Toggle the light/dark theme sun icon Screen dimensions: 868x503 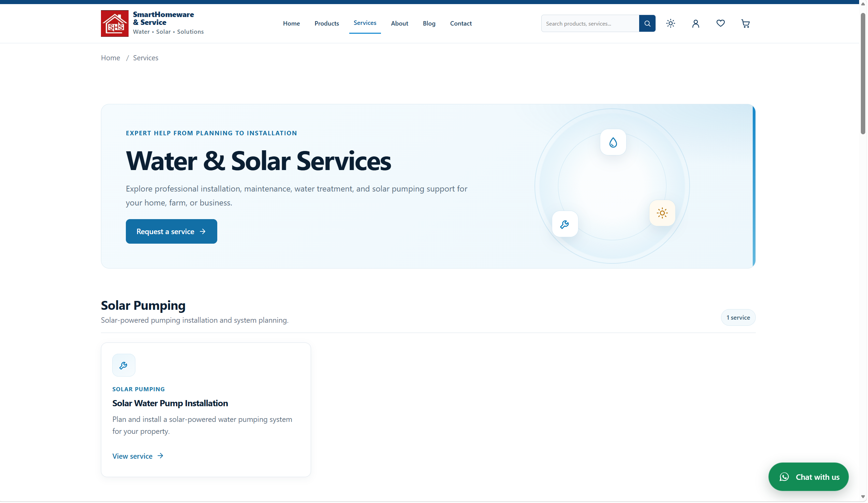(x=671, y=24)
